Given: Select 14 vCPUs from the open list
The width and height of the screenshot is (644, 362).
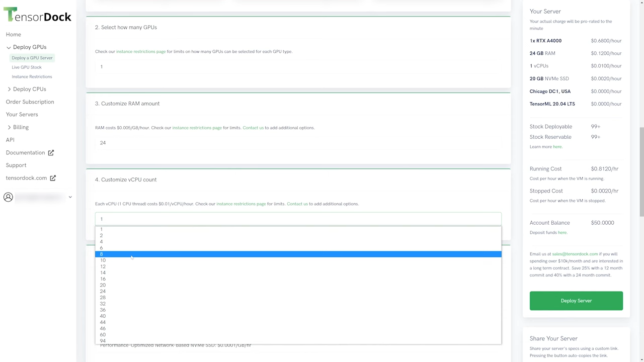Looking at the screenshot, I should (298, 273).
